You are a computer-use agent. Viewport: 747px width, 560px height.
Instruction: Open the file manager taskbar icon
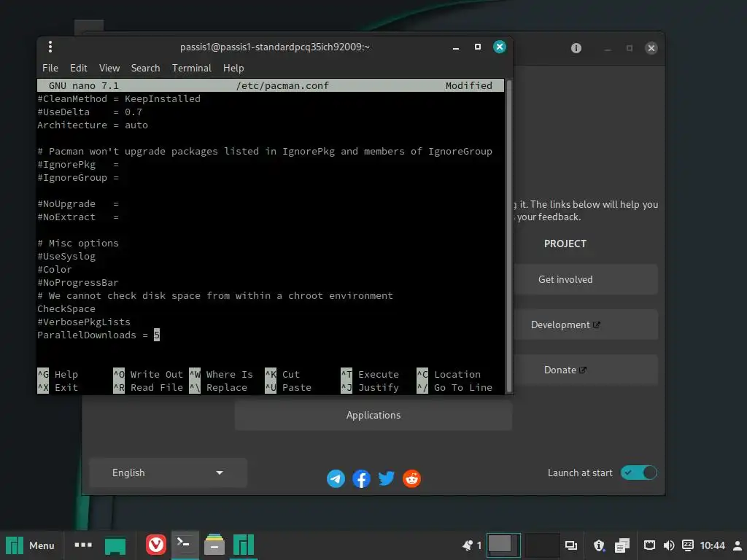point(214,545)
